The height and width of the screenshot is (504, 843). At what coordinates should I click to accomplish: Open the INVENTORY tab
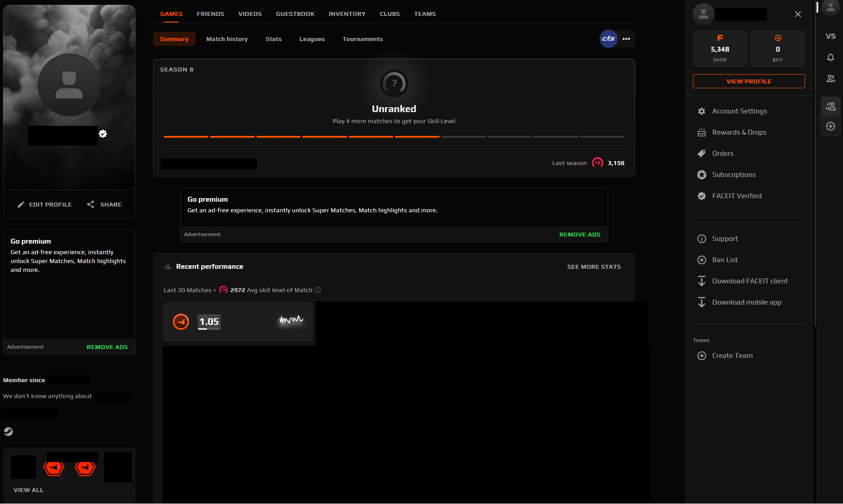click(347, 14)
